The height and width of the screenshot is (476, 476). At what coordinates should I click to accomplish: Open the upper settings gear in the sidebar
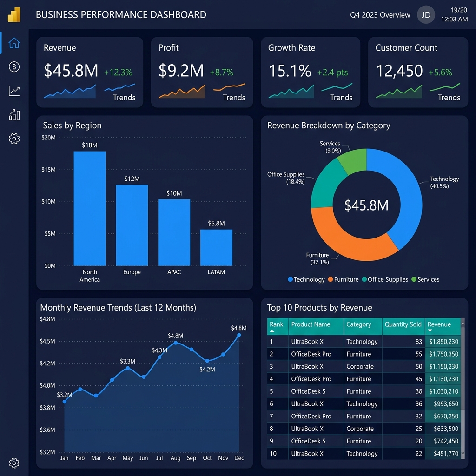pyautogui.click(x=14, y=139)
